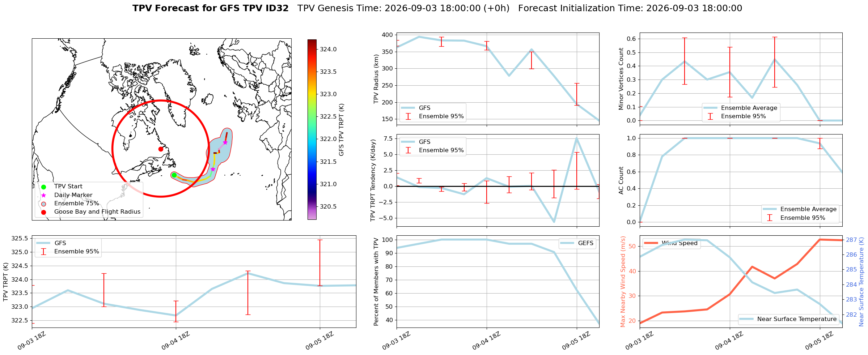Click the 324.0 tick on the colorbar

(x=328, y=49)
